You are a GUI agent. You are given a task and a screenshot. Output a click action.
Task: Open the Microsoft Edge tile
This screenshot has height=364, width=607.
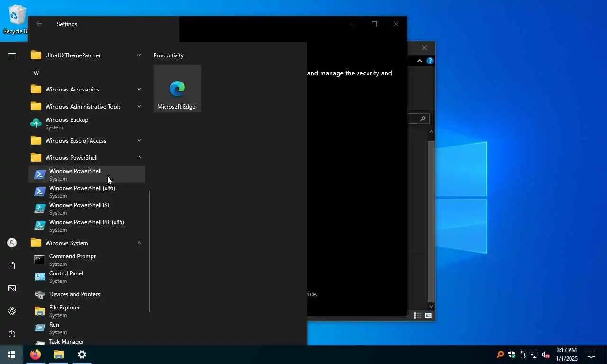click(177, 89)
